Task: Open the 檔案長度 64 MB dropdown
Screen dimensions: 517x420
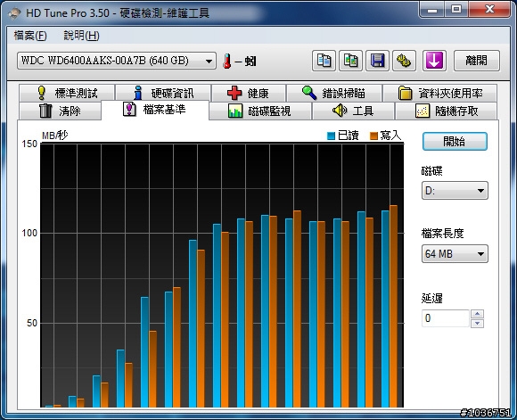Action: (x=455, y=254)
